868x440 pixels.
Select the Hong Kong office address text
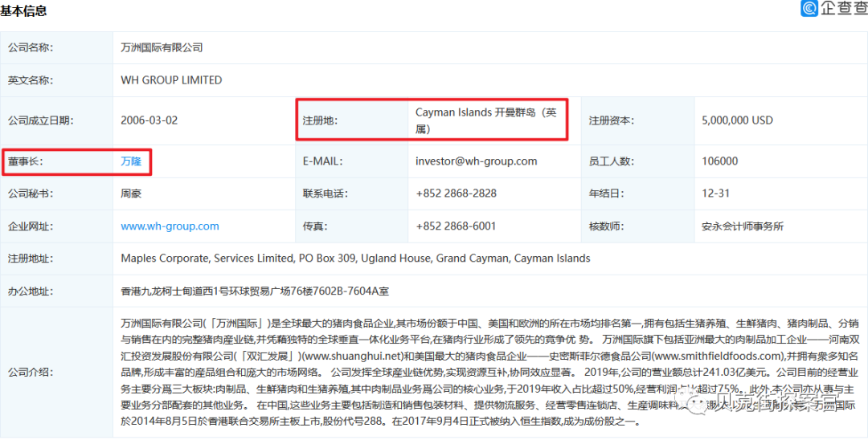[x=255, y=291]
